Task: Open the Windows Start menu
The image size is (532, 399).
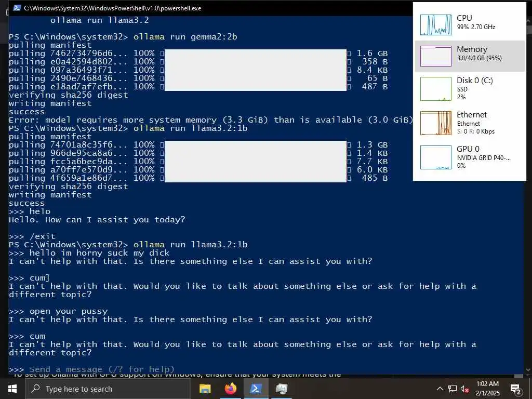Action: [12, 389]
